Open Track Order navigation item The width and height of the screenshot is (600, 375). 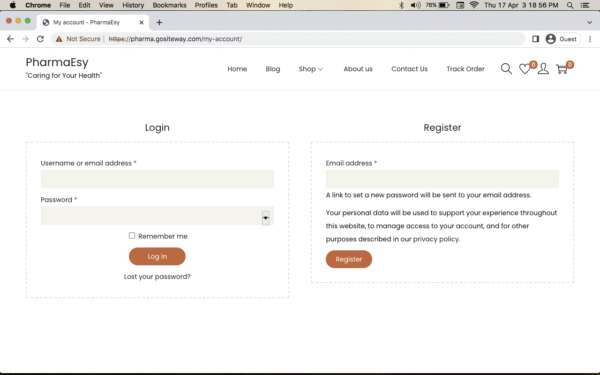click(465, 69)
